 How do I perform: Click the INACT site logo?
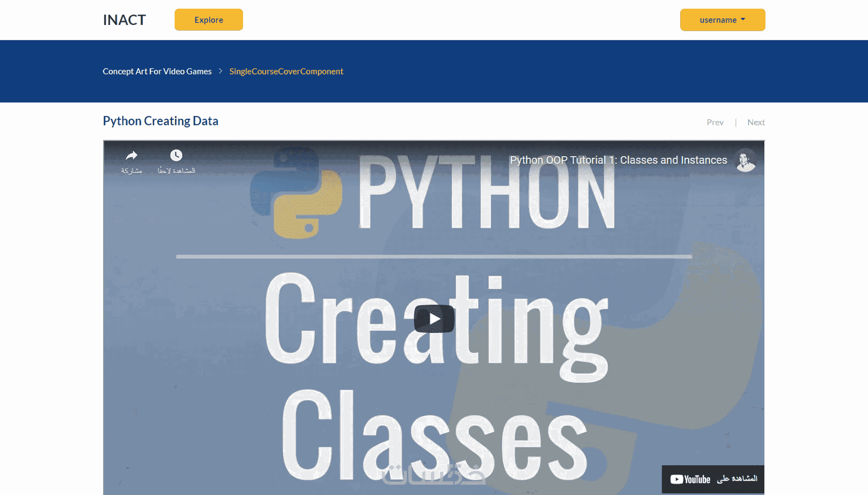pyautogui.click(x=124, y=20)
